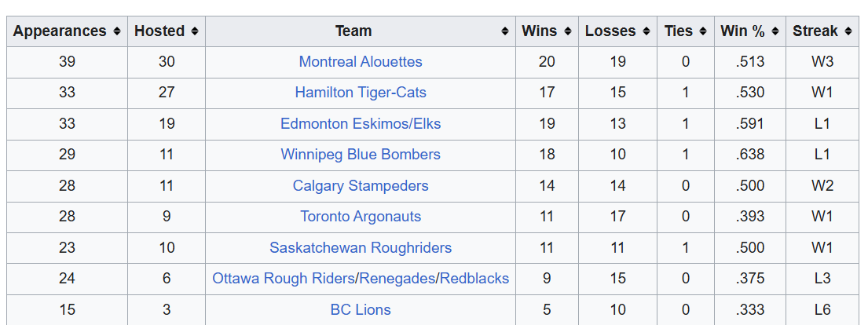The width and height of the screenshot is (868, 325).
Task: Visit the Winnipeg Blue Bombers link
Action: 361,155
